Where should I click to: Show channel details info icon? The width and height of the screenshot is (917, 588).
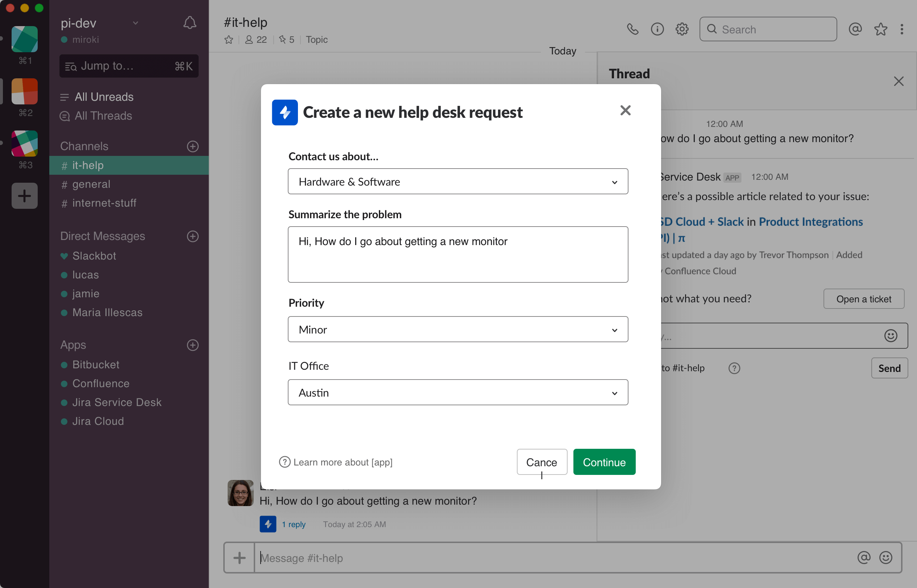(x=657, y=29)
